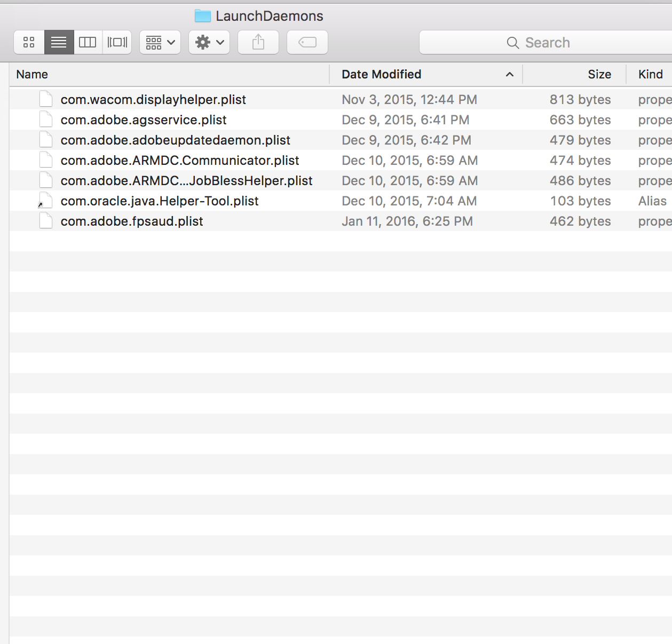Click the 479 bytes size value
The width and height of the screenshot is (672, 644).
[580, 140]
